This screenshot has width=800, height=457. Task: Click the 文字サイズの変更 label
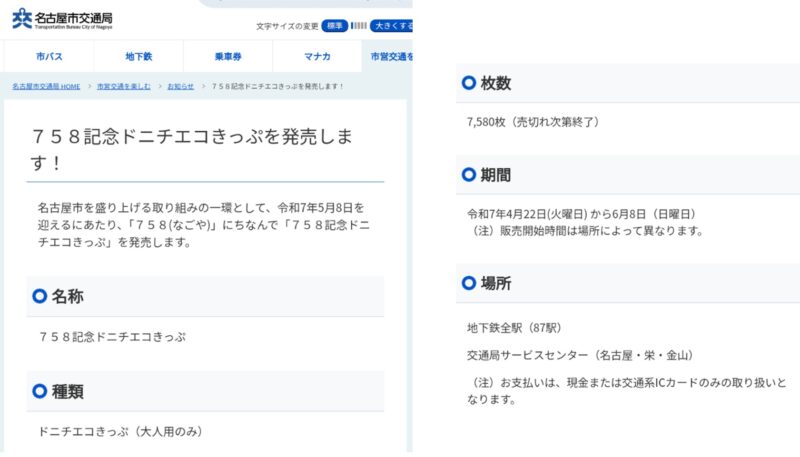(x=287, y=26)
